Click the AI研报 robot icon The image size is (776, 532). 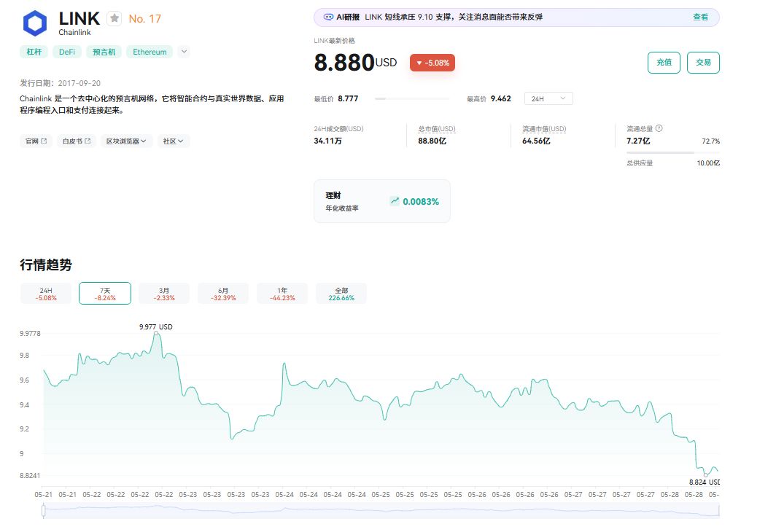coord(328,17)
